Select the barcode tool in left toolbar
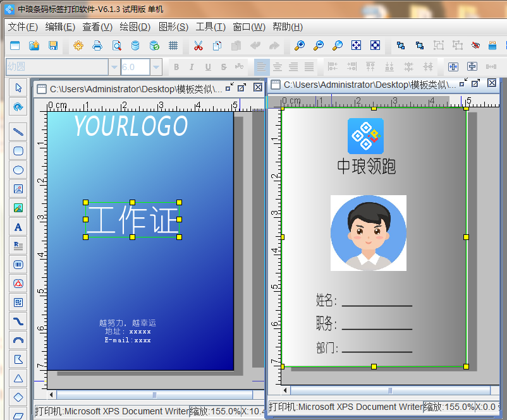Image resolution: width=507 pixels, height=420 pixels. 17,265
